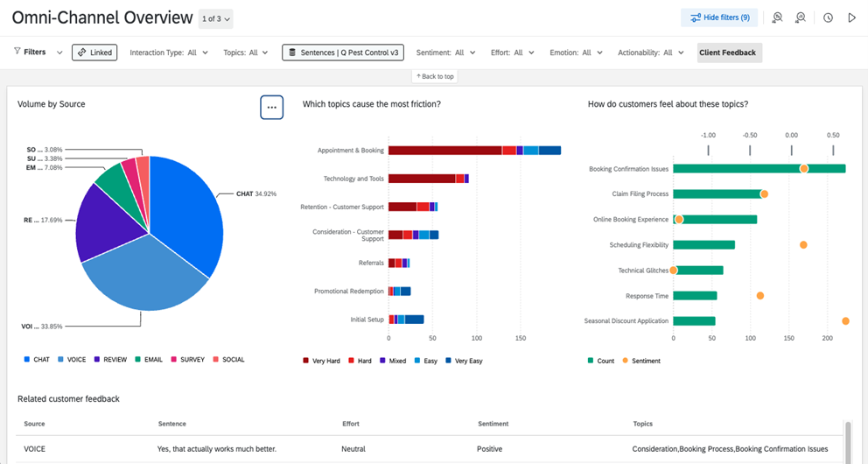Image resolution: width=868 pixels, height=464 pixels.
Task: Click the Sentences dataset database icon
Action: pos(292,53)
